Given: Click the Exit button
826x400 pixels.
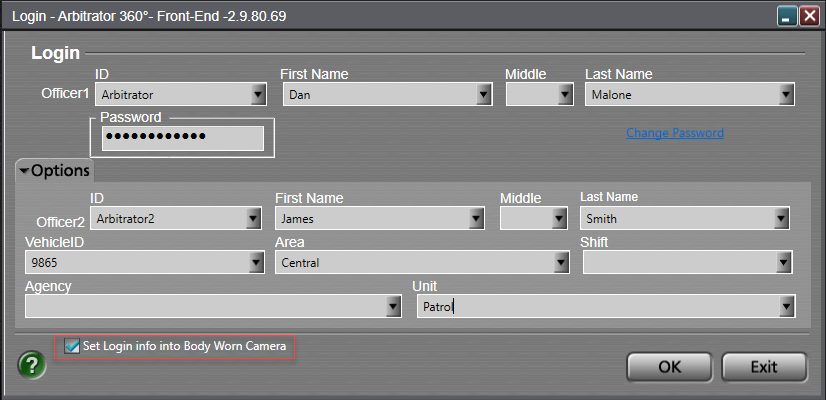Looking at the screenshot, I should point(764,367).
